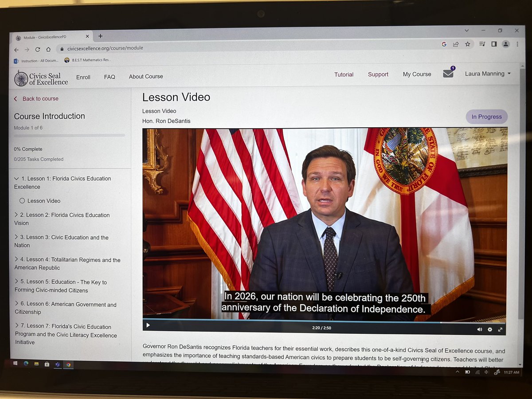Click the battery icon in system tray

[467, 372]
